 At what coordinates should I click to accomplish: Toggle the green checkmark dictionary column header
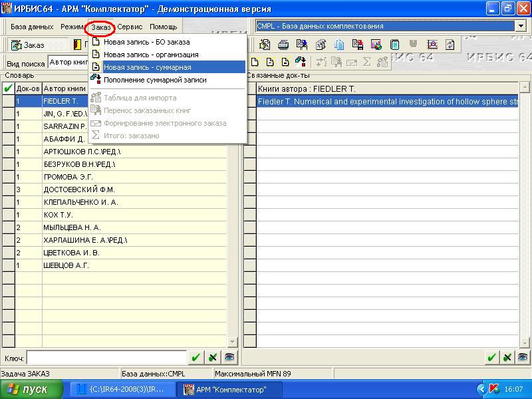pyautogui.click(x=8, y=88)
